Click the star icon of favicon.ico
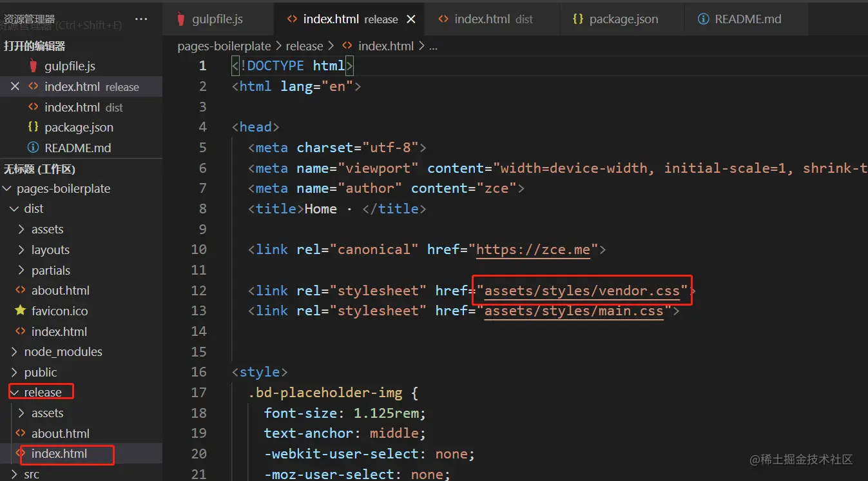This screenshot has height=481, width=868. coord(21,311)
